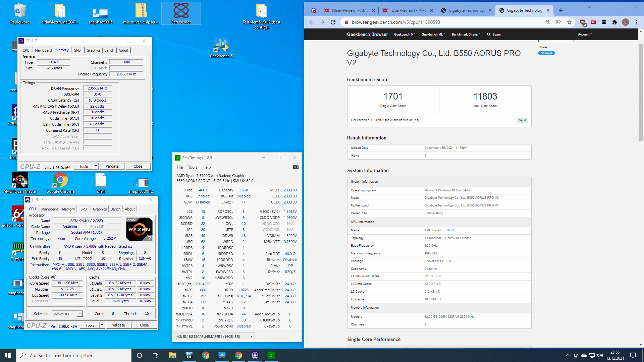Go back in Chrome browser

coord(312,22)
